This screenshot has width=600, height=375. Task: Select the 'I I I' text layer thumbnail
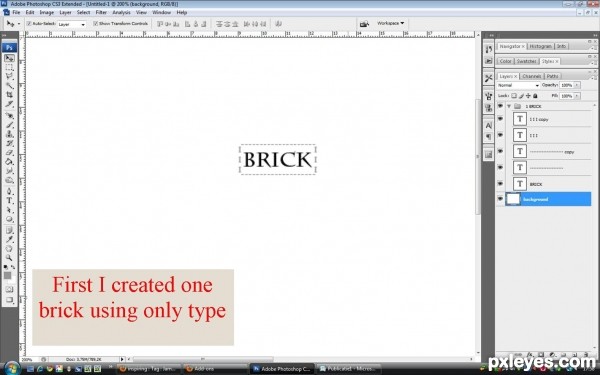coord(520,135)
